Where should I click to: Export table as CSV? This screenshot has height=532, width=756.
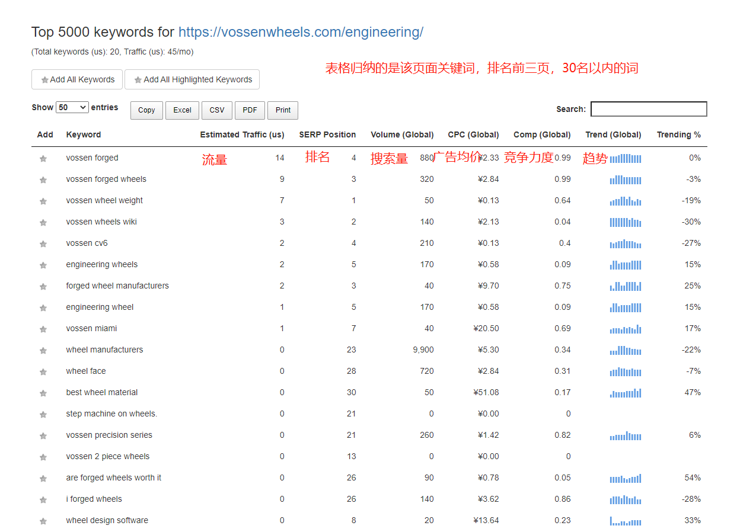coord(217,110)
